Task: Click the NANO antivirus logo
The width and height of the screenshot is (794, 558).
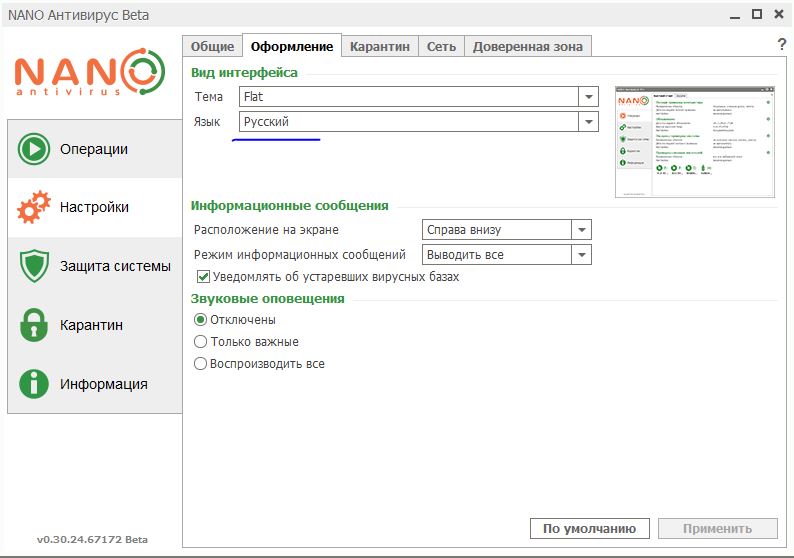Action: pos(89,73)
